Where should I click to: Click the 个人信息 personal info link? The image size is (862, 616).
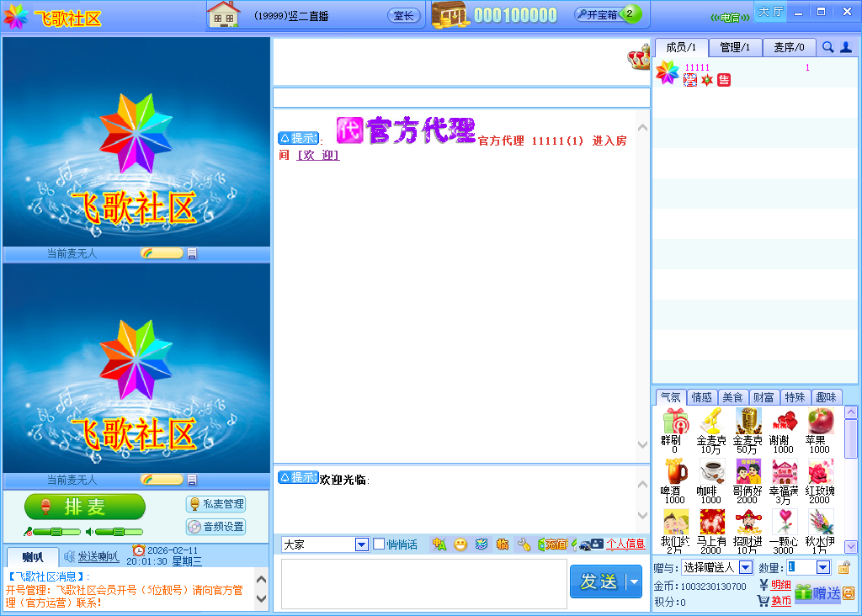[624, 544]
